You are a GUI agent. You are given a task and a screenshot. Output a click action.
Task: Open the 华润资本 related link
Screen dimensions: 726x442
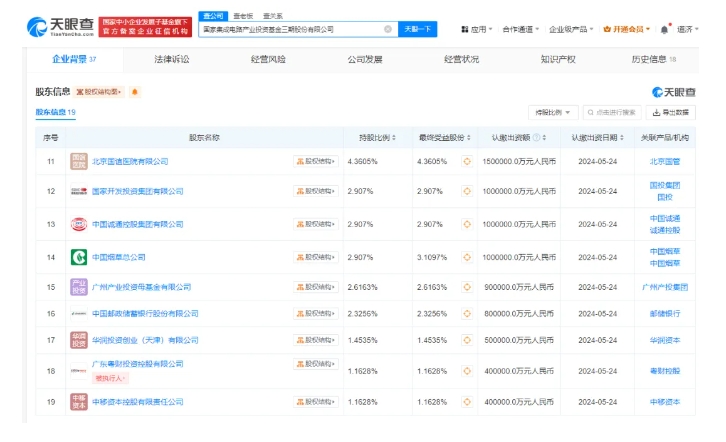pos(665,340)
